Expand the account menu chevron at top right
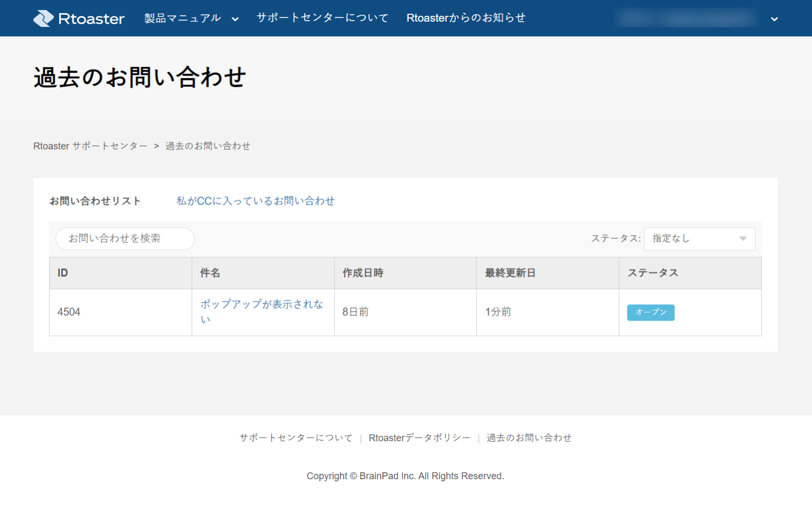This screenshot has width=812, height=514. click(x=774, y=19)
